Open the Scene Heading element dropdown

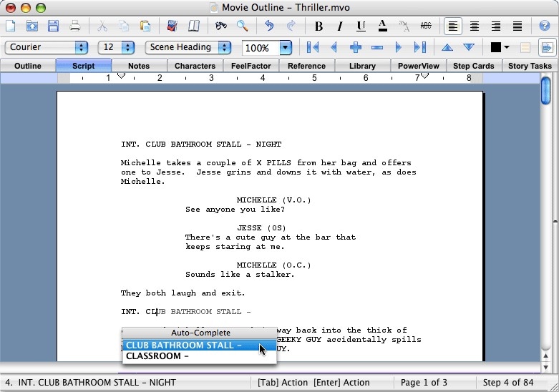coord(188,47)
